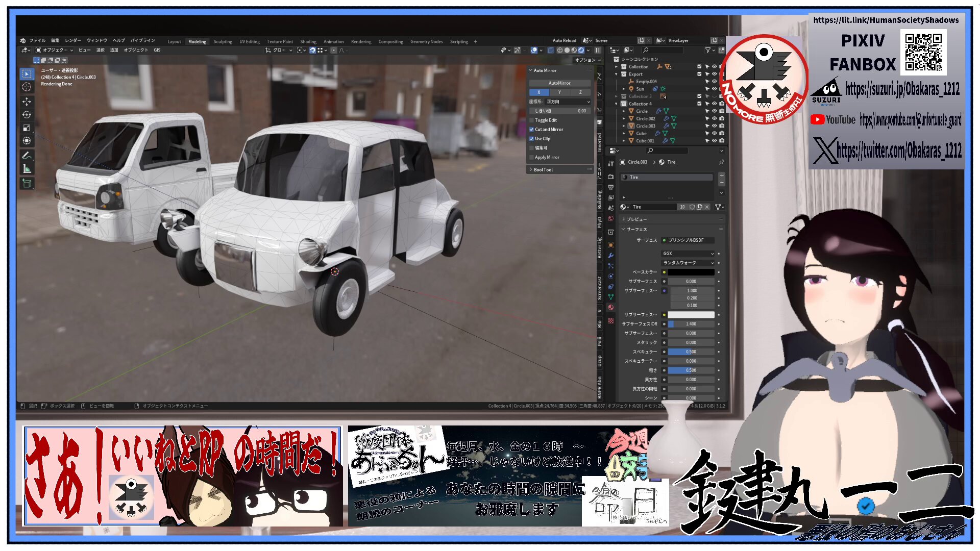
Task: Expand the プレビュー panel
Action: click(672, 219)
